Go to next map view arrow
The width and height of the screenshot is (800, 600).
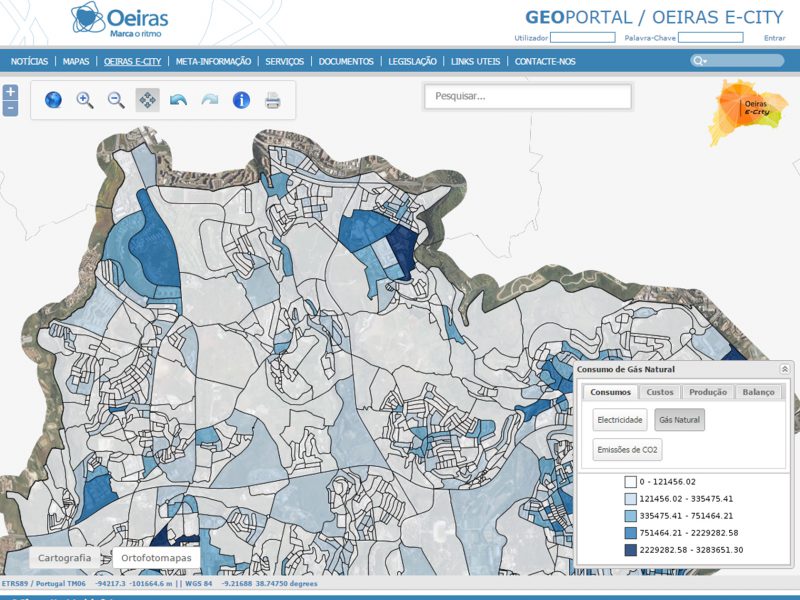210,100
